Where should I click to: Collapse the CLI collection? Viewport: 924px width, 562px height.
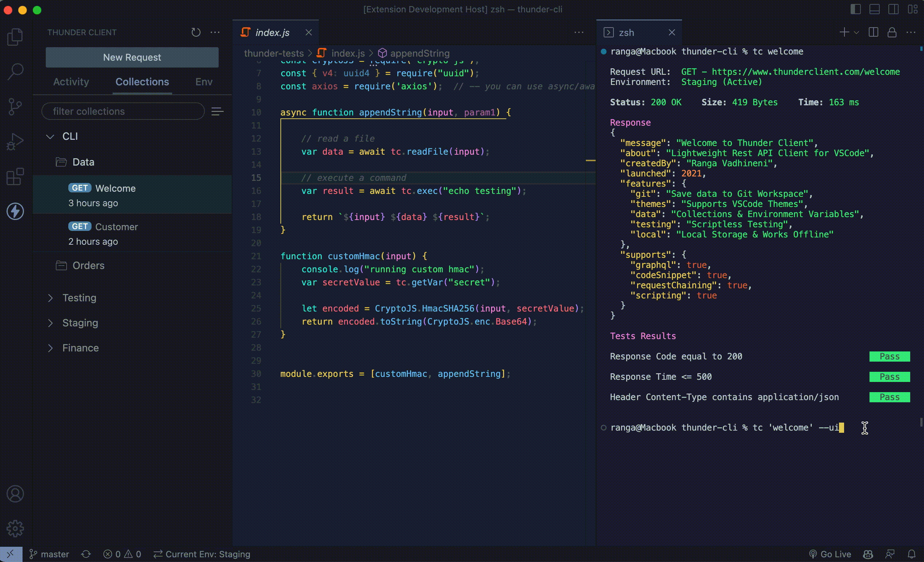pos(50,137)
